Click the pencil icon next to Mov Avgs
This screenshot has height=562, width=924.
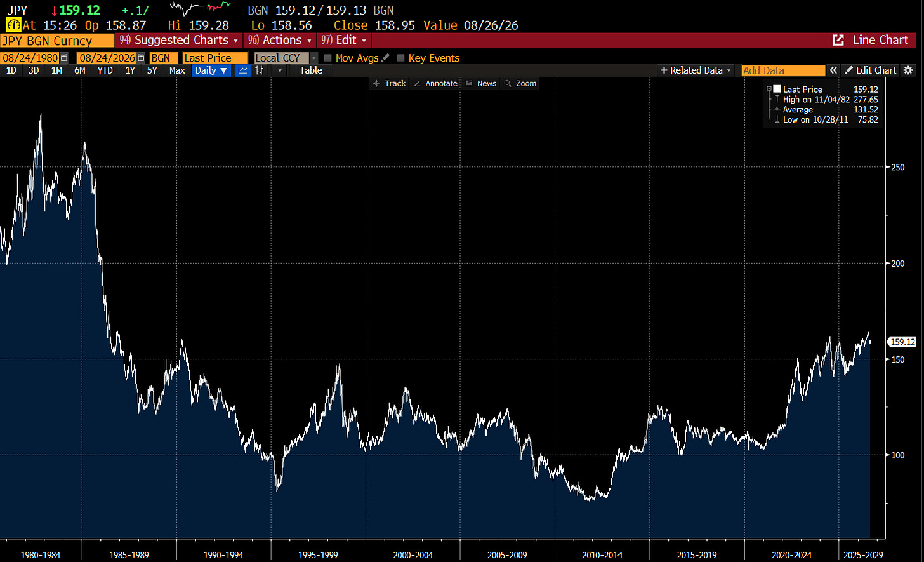tap(385, 58)
